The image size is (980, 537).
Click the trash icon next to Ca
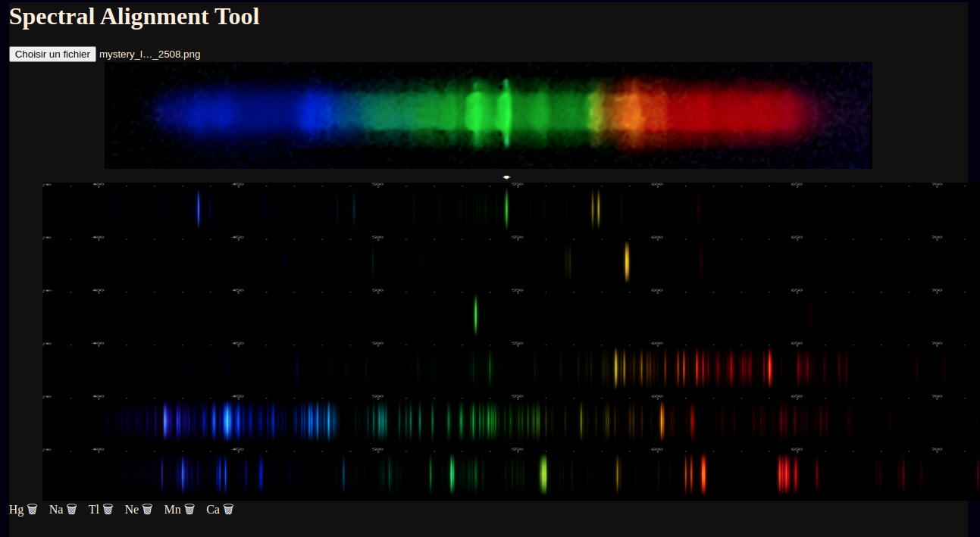[228, 510]
